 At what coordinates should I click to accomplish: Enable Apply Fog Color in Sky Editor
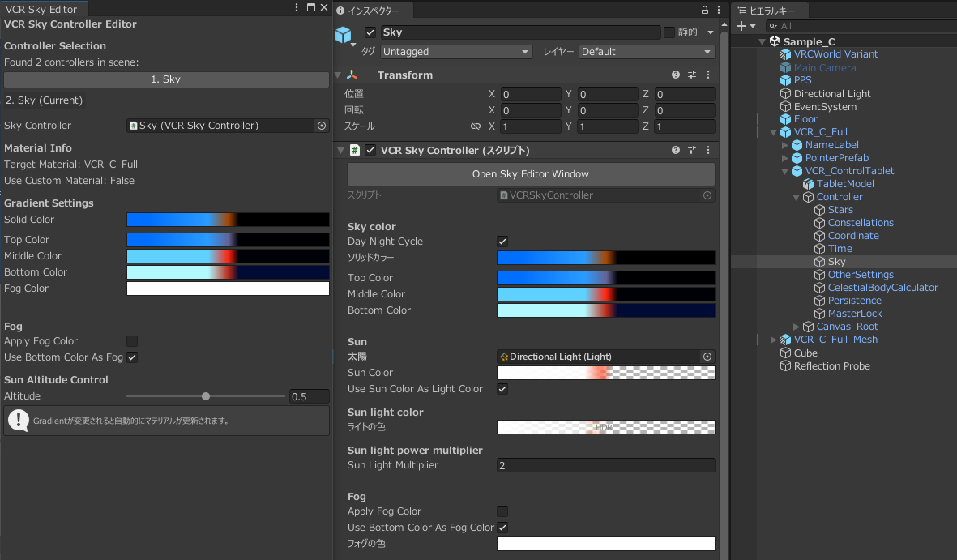click(x=132, y=340)
